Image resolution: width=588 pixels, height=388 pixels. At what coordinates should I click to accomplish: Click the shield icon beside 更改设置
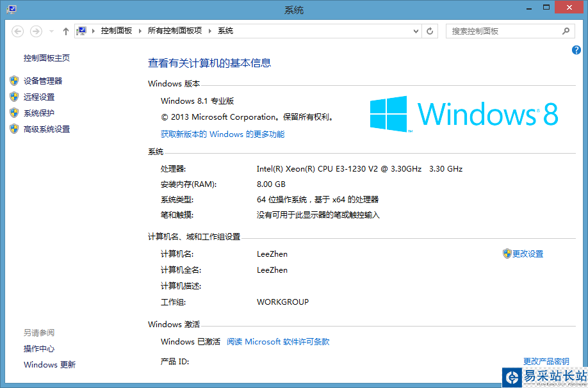click(507, 254)
